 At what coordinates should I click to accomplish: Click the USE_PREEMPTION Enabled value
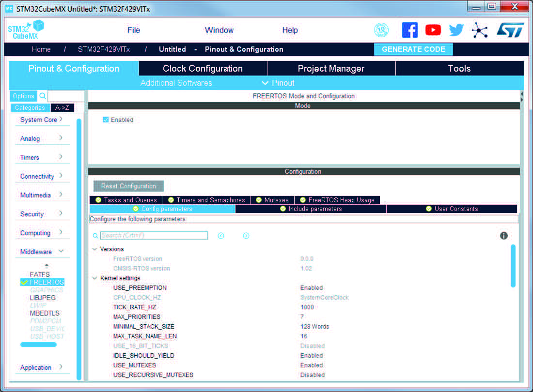point(312,288)
